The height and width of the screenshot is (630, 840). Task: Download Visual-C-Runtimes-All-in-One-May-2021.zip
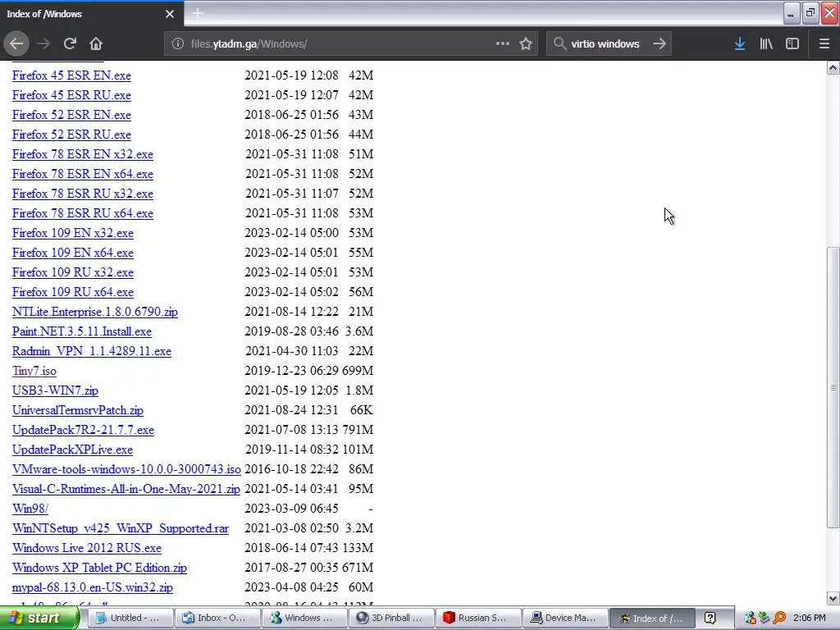coord(126,489)
